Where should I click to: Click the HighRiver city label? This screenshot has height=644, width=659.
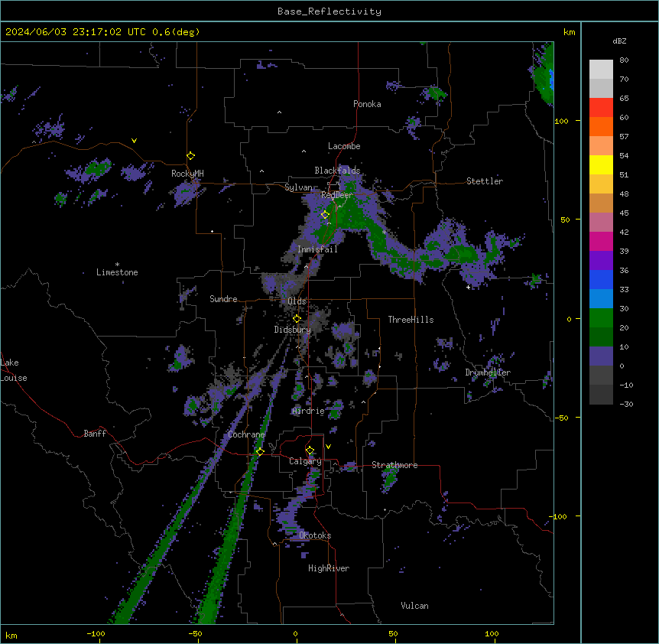pyautogui.click(x=329, y=568)
